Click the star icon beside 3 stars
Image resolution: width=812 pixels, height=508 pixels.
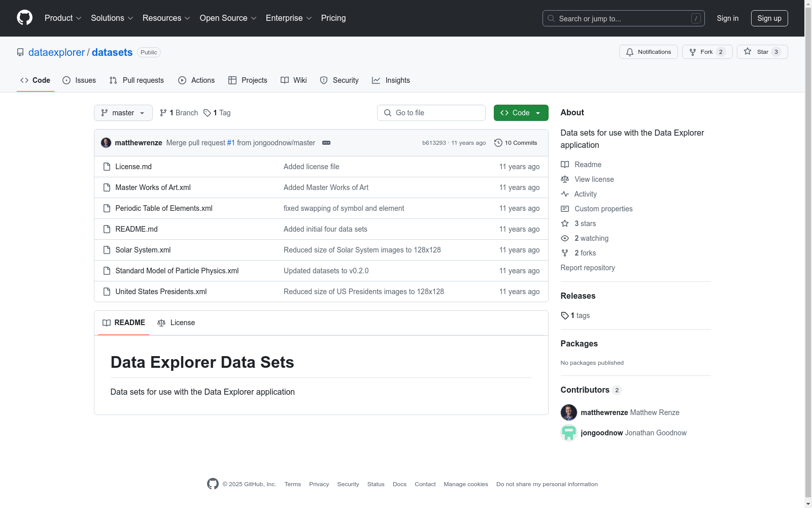click(565, 224)
